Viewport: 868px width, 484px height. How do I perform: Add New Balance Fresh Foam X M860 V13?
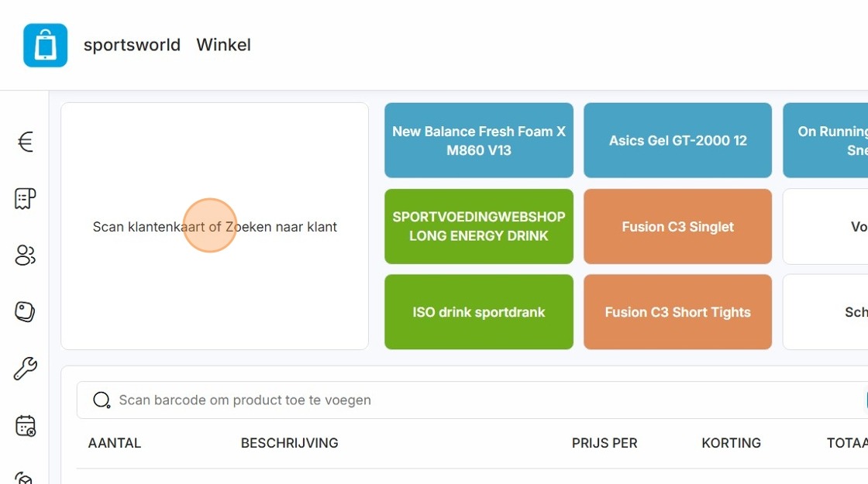click(479, 140)
